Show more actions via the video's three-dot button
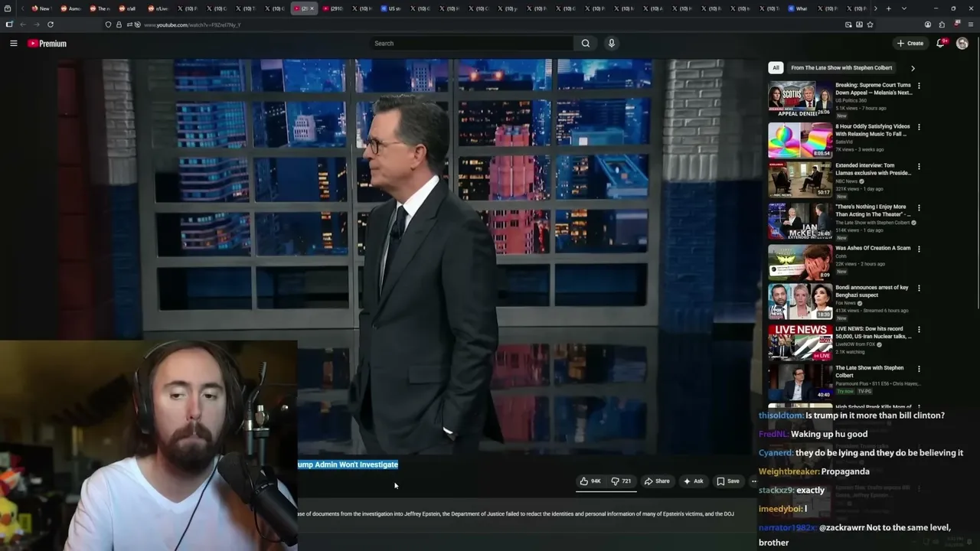Image resolution: width=980 pixels, height=551 pixels. tap(753, 481)
